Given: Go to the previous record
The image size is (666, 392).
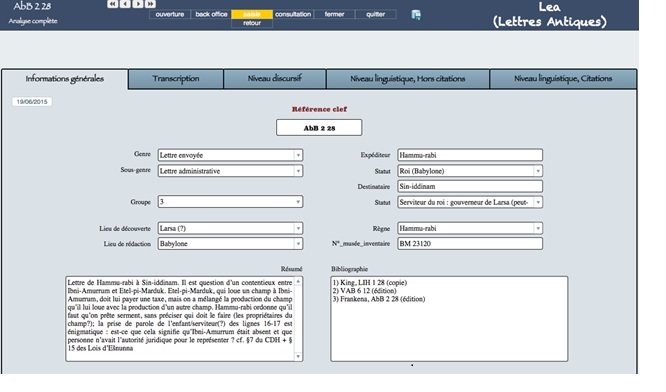Looking at the screenshot, I should point(125,4).
